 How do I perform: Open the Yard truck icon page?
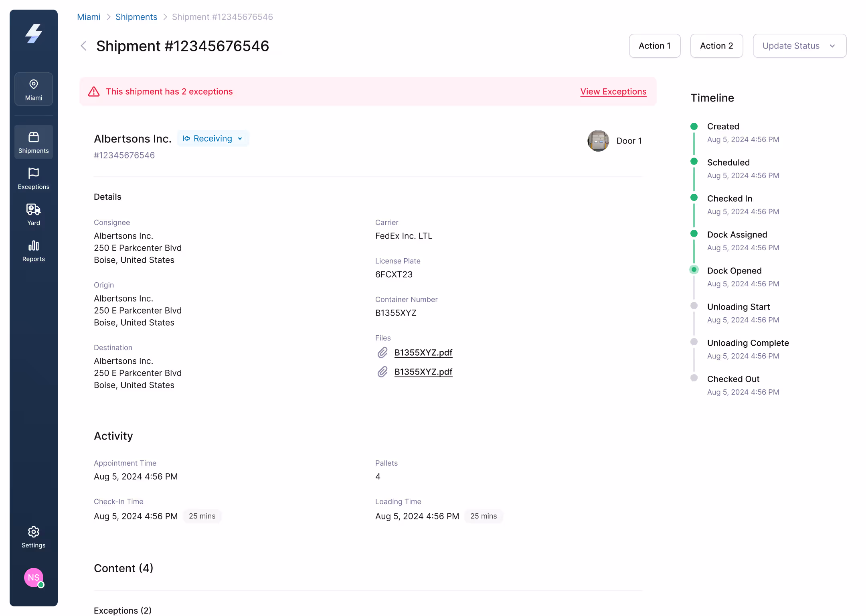[34, 214]
